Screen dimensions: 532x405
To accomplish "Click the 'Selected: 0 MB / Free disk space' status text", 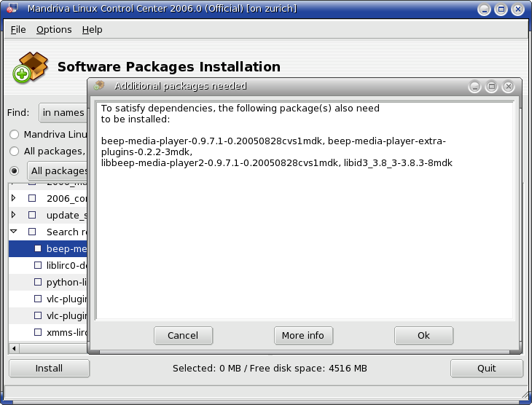I will point(270,369).
